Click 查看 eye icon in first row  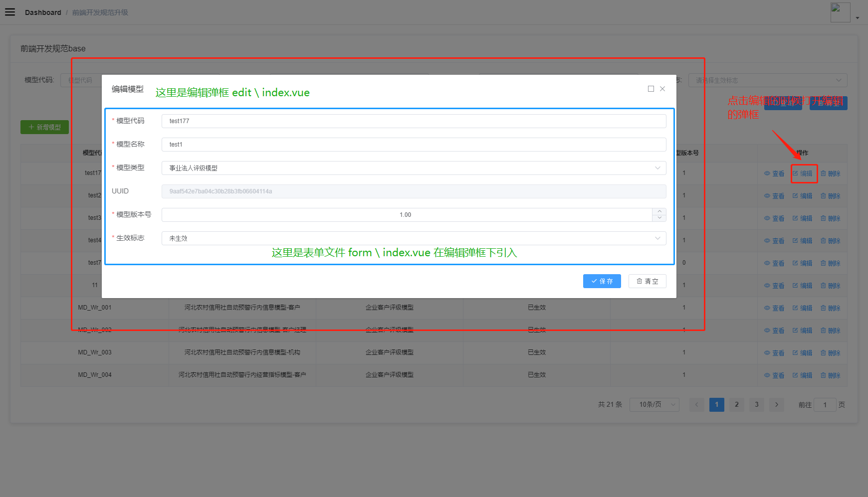(x=767, y=173)
